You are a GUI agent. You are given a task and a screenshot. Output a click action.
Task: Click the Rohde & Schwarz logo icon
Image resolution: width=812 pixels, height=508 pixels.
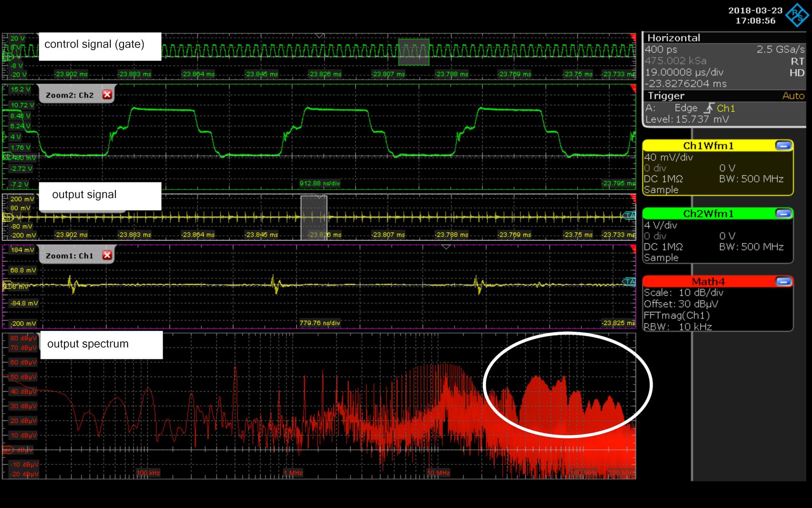pyautogui.click(x=797, y=15)
